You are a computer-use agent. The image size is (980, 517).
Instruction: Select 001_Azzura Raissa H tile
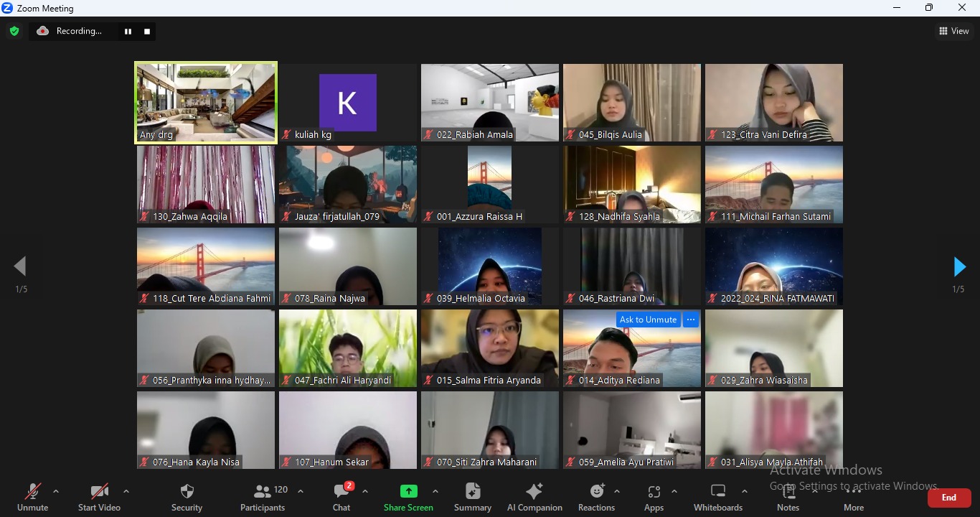coord(490,185)
